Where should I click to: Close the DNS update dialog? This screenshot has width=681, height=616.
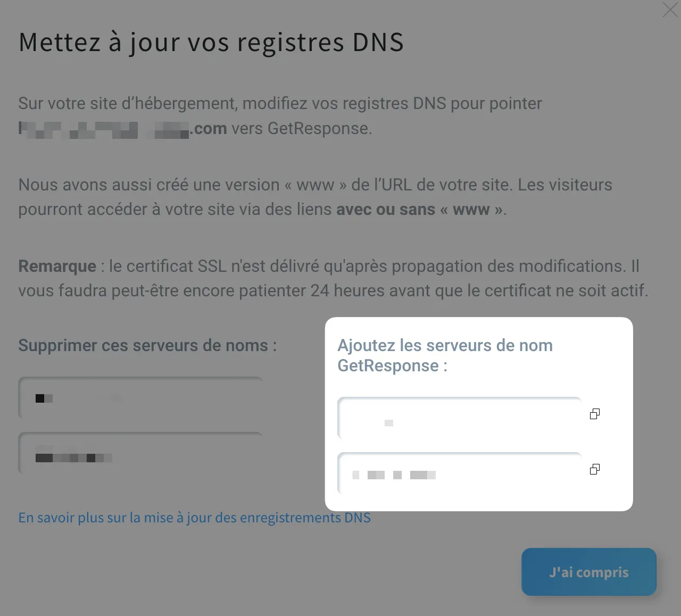click(670, 10)
